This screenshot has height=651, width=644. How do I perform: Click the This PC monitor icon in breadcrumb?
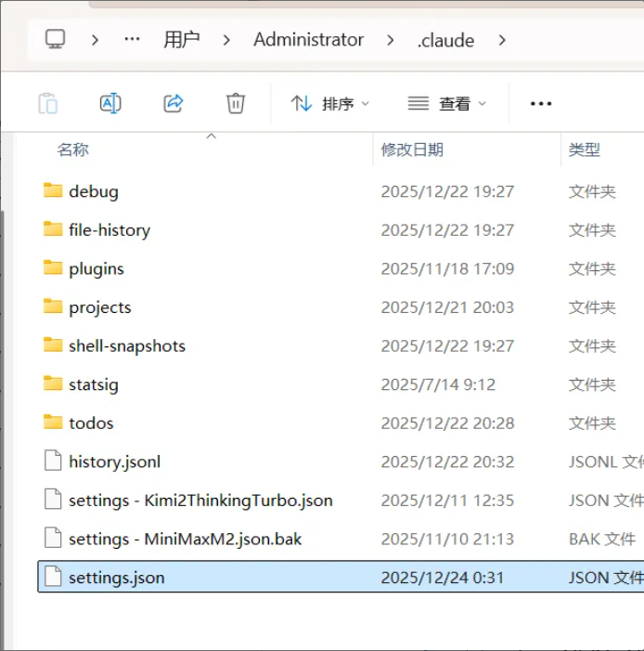(55, 39)
